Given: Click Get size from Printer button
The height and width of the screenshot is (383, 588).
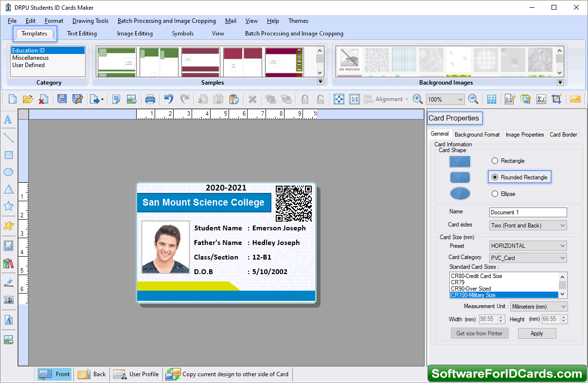Looking at the screenshot, I should [480, 333].
